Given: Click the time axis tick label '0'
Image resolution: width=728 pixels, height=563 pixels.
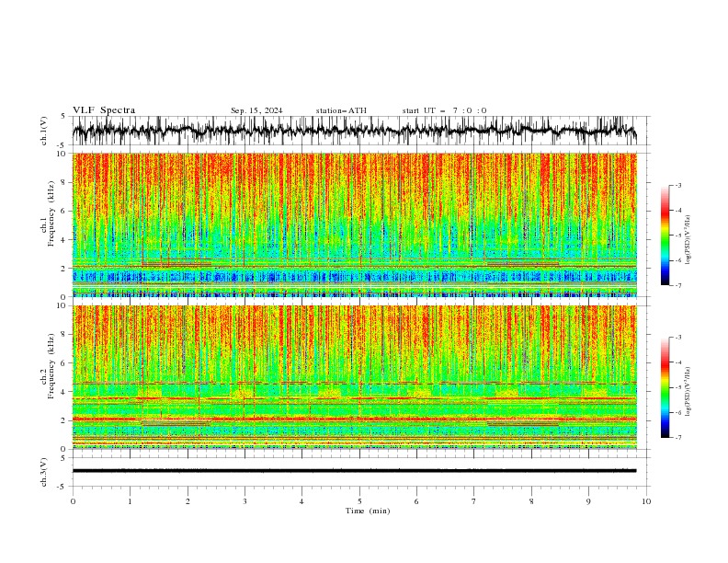Looking at the screenshot, I should (x=73, y=501).
